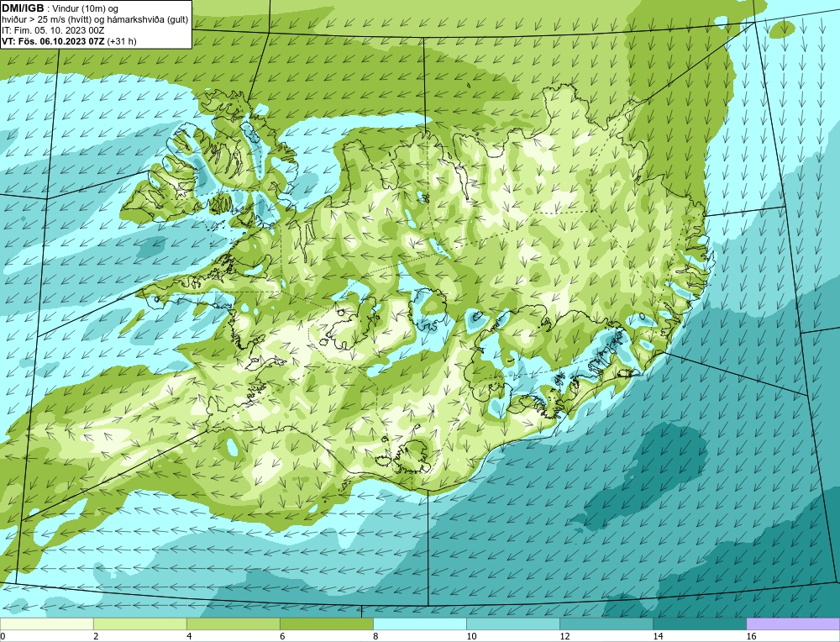Click the legend value label 8
The width and height of the screenshot is (840, 642).
(375, 636)
